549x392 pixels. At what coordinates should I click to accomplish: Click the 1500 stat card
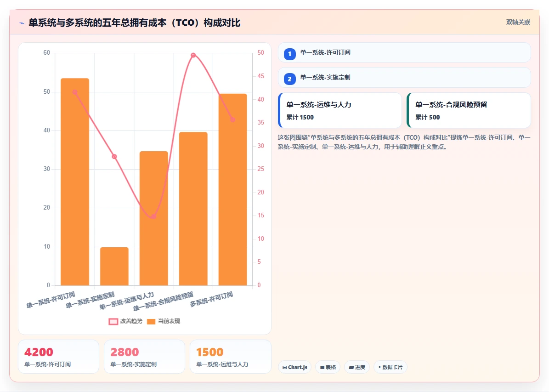(x=230, y=357)
